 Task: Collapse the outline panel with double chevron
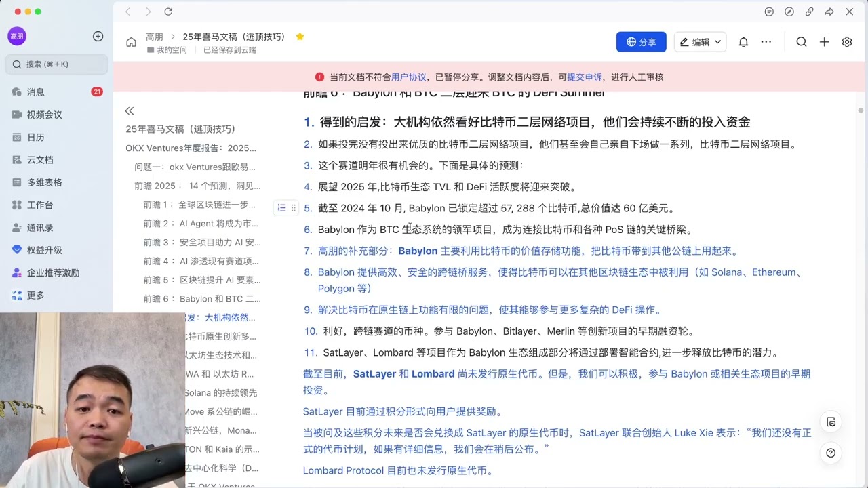point(130,110)
